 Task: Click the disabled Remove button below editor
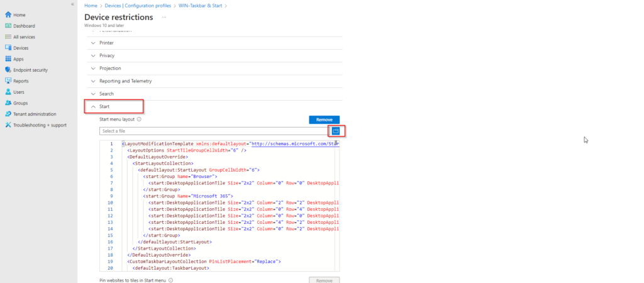coord(325,280)
